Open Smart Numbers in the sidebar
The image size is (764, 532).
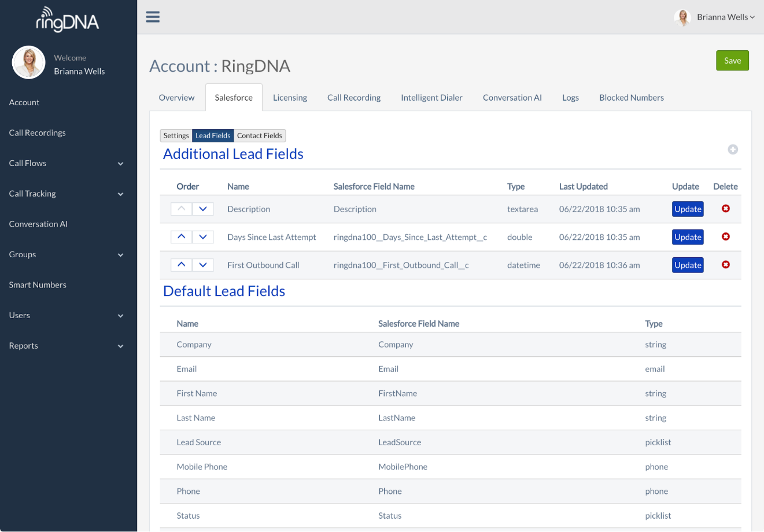[38, 285]
